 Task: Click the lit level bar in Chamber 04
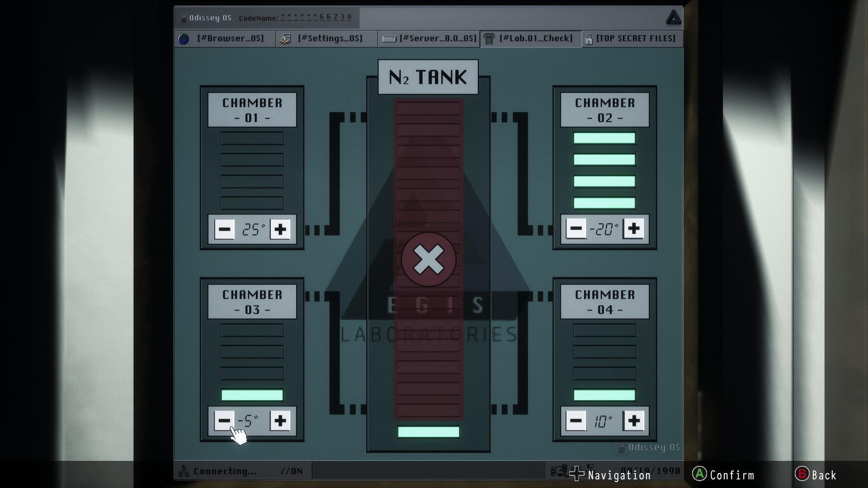pos(605,395)
